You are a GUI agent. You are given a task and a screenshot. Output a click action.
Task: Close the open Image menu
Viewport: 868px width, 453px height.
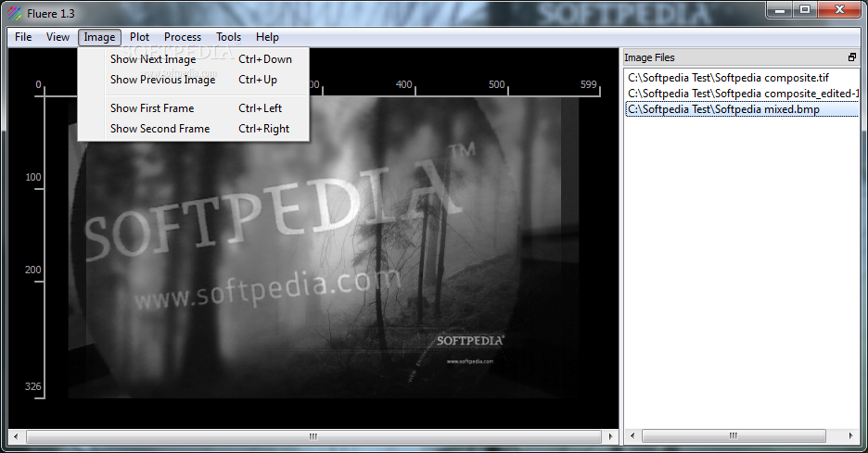point(99,37)
